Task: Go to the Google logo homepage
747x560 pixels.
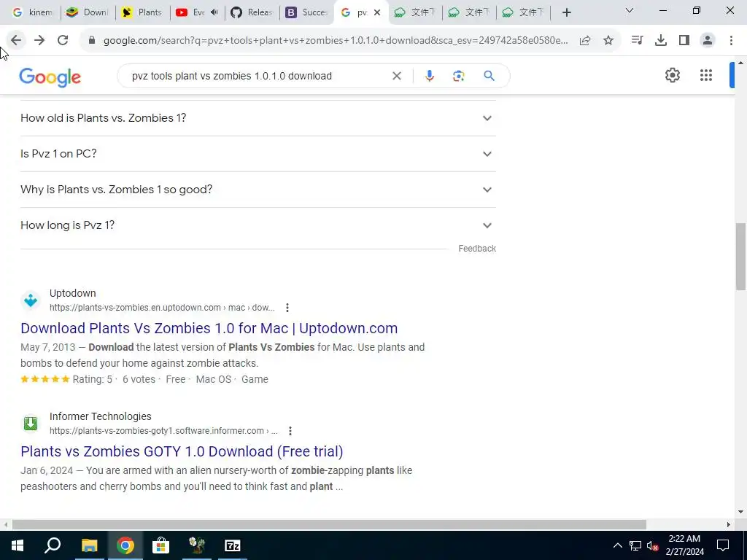Action: pyautogui.click(x=50, y=77)
